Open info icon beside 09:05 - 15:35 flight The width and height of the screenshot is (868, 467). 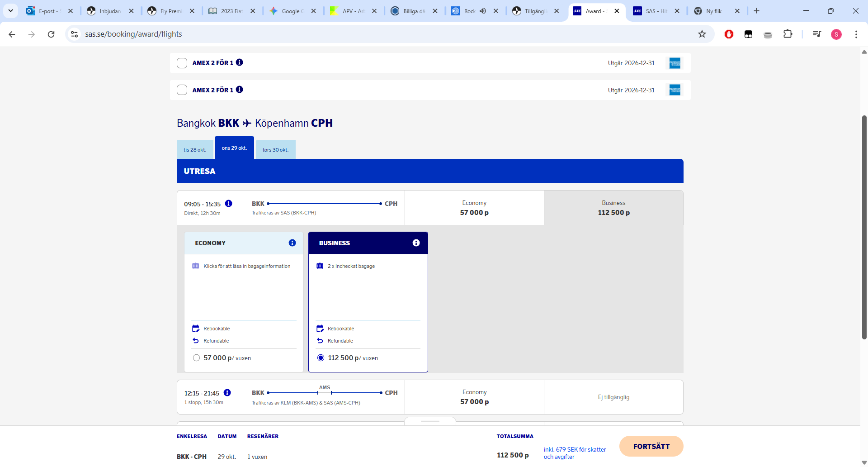pyautogui.click(x=229, y=204)
